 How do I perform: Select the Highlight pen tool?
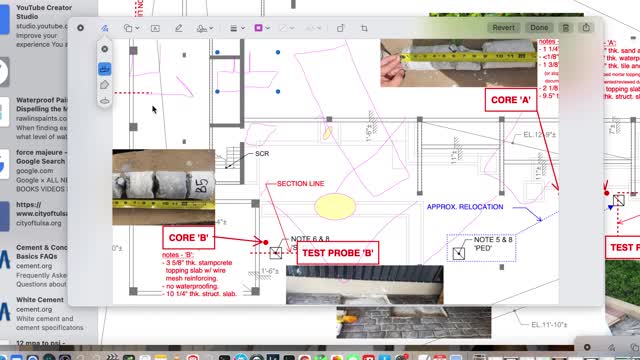(x=178, y=28)
